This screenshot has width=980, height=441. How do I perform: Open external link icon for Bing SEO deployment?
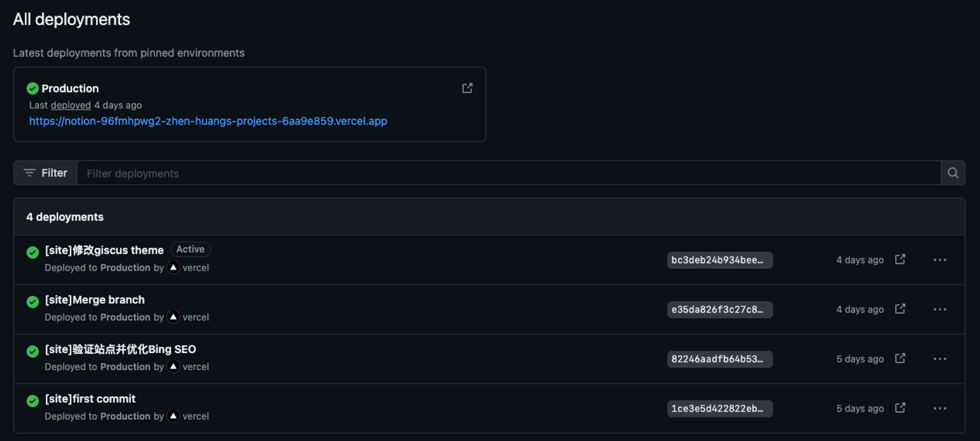pyautogui.click(x=900, y=358)
